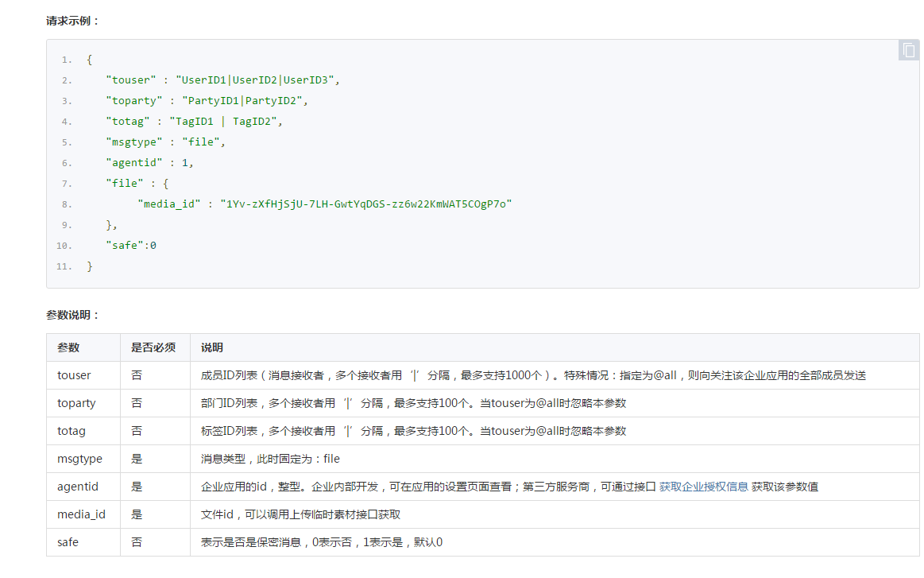The width and height of the screenshot is (924, 578).
Task: Open the 获取企业授权信息 link
Action: click(x=703, y=487)
